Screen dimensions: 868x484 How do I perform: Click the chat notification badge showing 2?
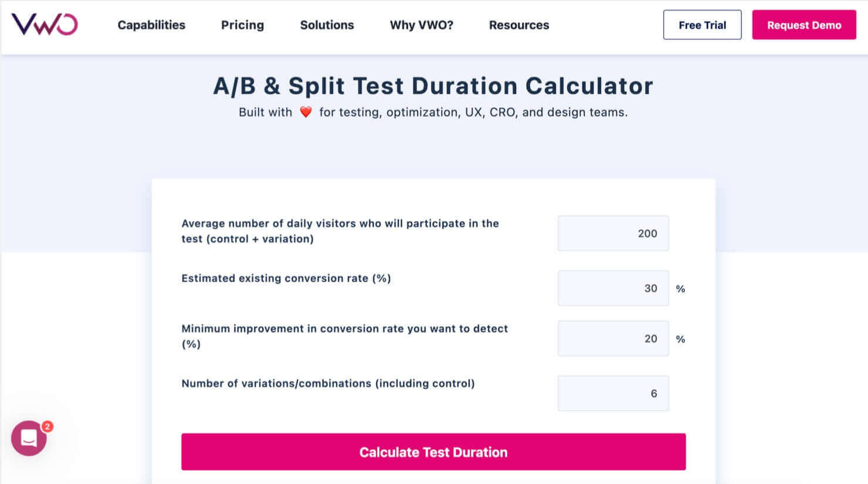47,426
